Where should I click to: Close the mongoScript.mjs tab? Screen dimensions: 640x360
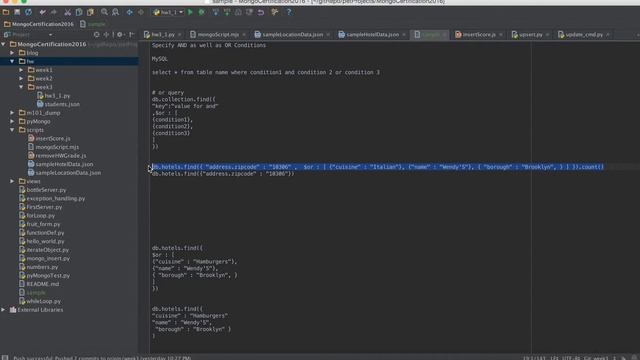[x=244, y=35]
